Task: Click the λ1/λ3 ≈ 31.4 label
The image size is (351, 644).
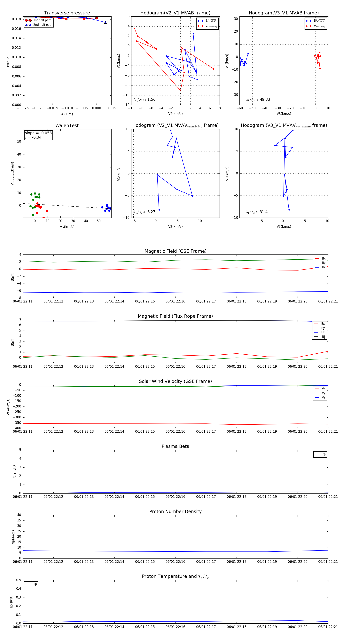Action: pyautogui.click(x=257, y=212)
